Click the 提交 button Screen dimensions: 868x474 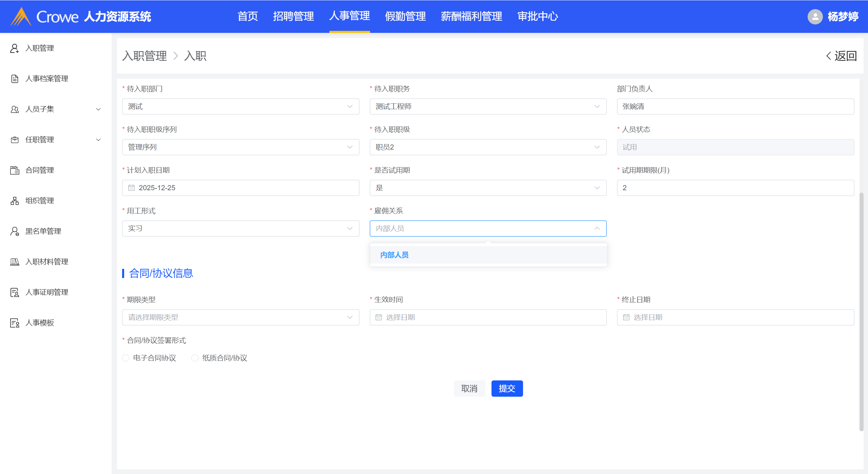click(507, 389)
